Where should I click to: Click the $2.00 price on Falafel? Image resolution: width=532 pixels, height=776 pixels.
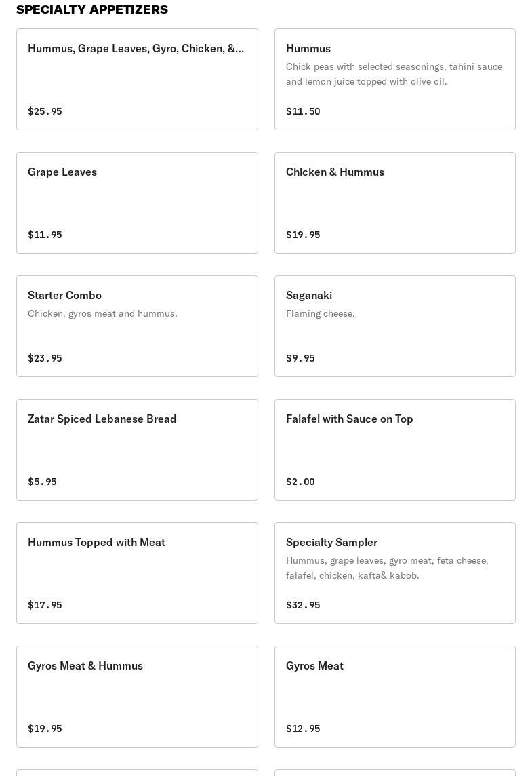click(x=300, y=482)
